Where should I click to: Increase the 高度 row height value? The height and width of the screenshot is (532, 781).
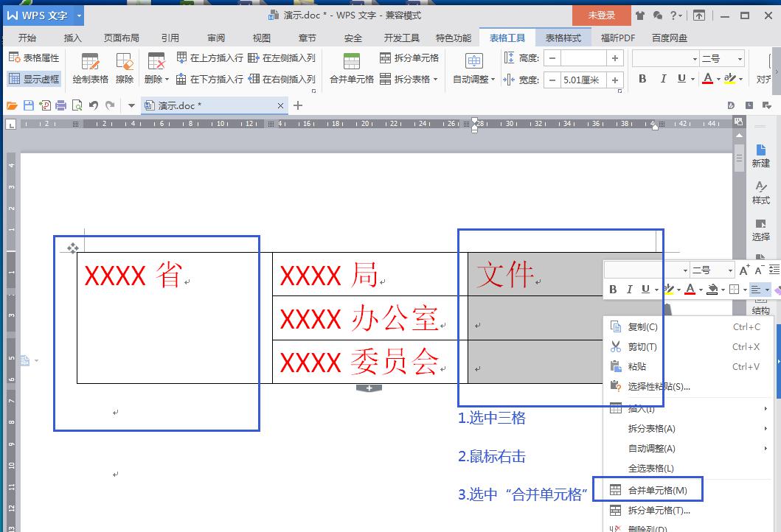click(x=615, y=58)
